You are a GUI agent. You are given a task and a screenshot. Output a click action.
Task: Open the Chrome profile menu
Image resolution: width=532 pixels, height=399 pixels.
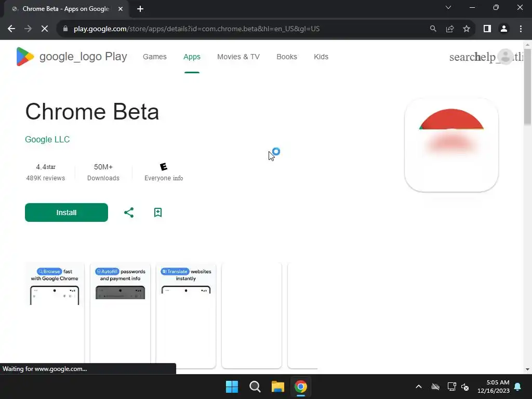click(x=504, y=29)
